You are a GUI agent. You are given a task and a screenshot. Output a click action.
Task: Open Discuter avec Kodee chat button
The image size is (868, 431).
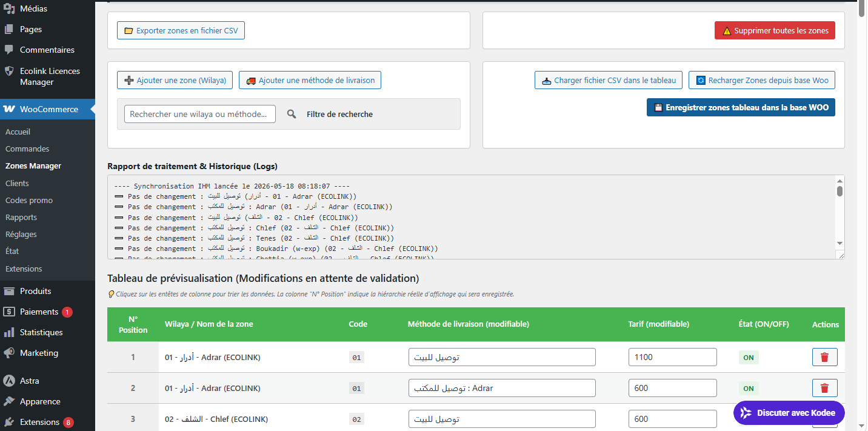(x=789, y=413)
